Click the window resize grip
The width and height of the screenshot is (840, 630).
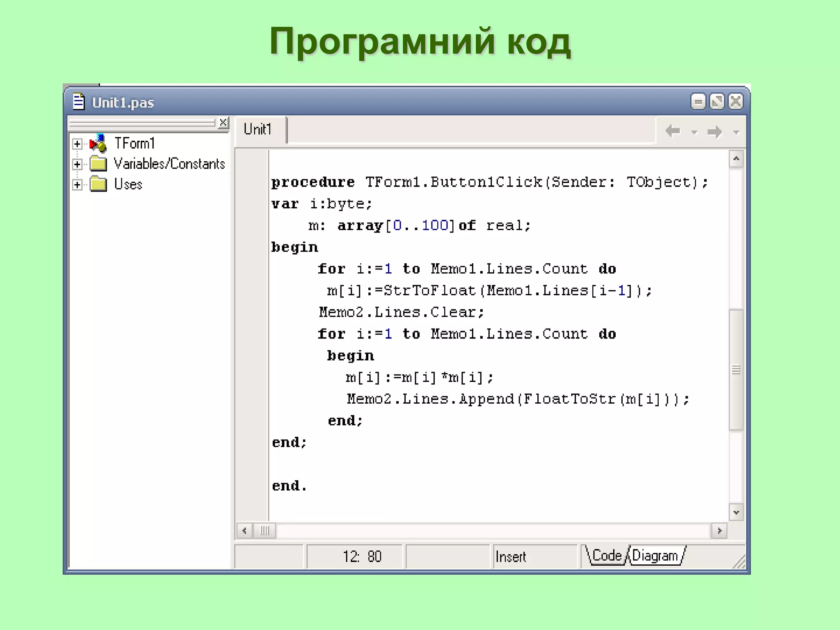[x=739, y=562]
